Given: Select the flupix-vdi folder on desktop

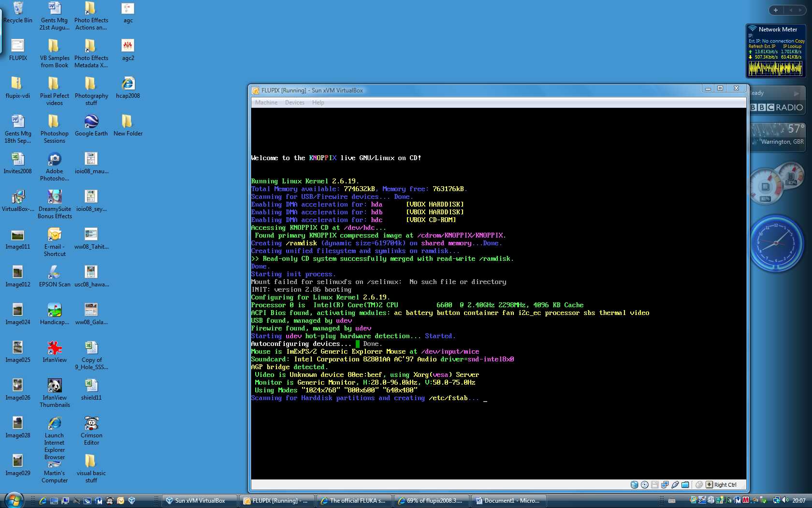Looking at the screenshot, I should tap(18, 88).
